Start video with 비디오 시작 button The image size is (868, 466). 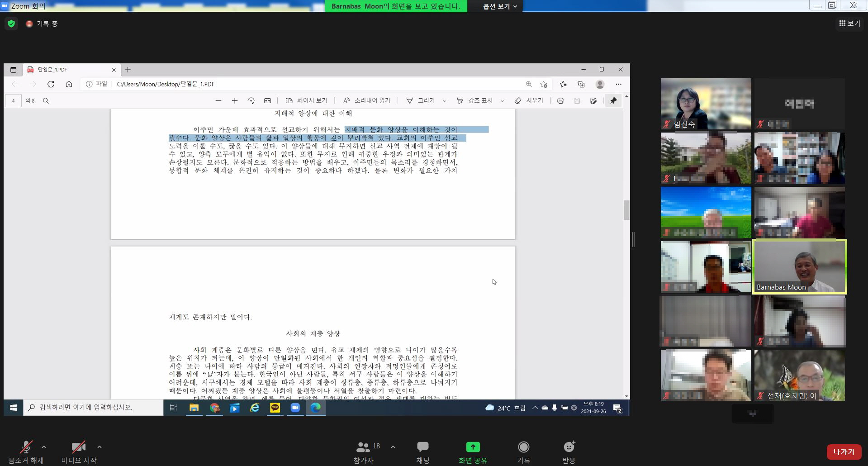[x=79, y=452]
